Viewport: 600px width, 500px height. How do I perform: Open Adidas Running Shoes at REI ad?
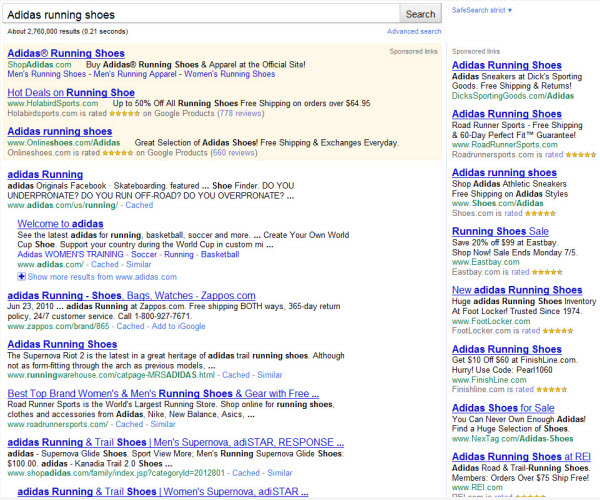click(x=518, y=457)
